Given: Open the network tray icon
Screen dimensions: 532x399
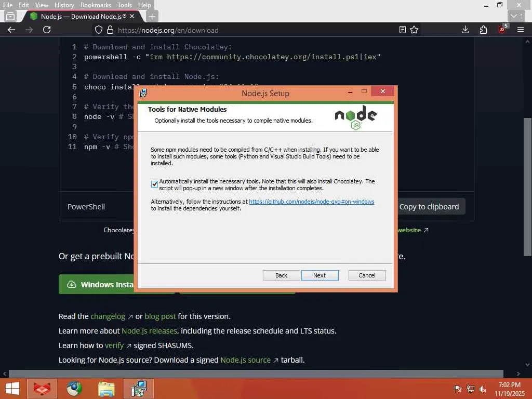Looking at the screenshot, I should 470,389.
